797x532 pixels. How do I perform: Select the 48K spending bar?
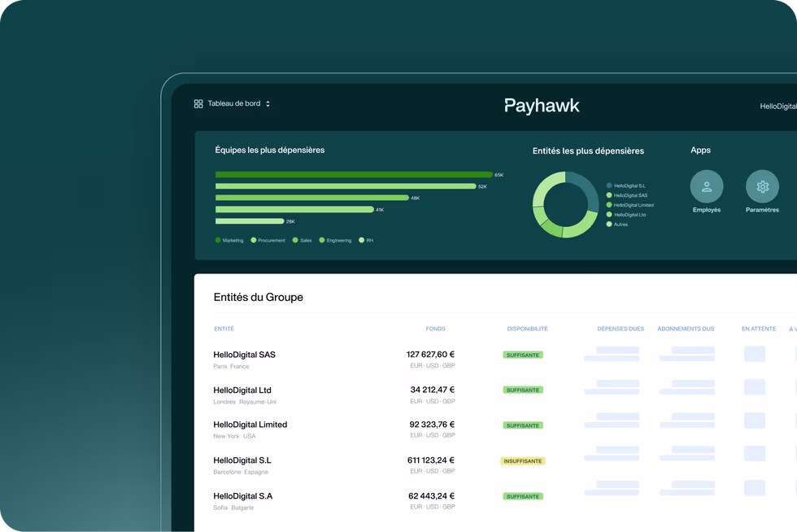(312, 198)
